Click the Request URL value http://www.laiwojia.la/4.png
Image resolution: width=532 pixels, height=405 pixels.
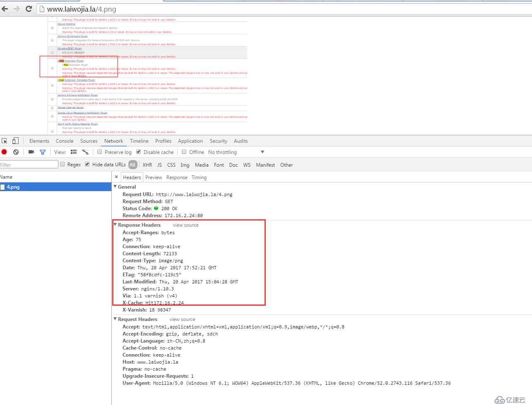point(194,194)
